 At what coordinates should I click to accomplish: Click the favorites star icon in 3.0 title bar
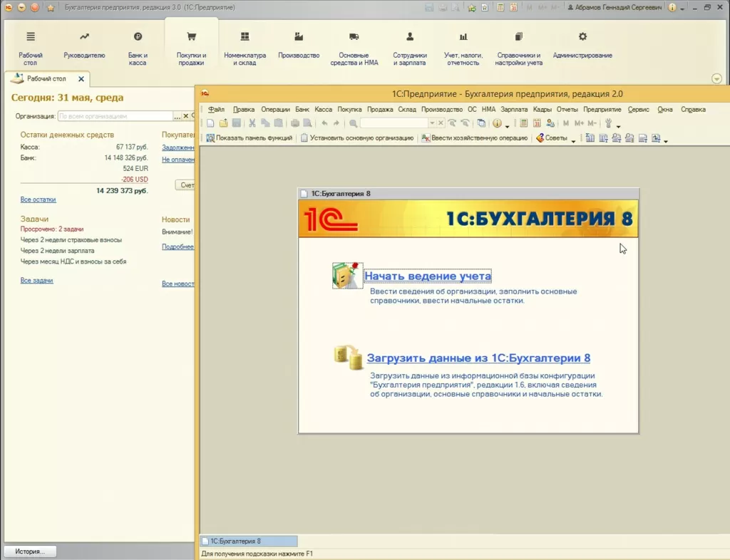click(51, 8)
